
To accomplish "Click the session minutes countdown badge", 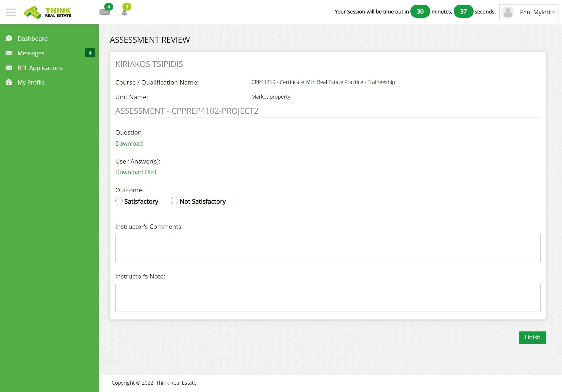I will (x=420, y=11).
